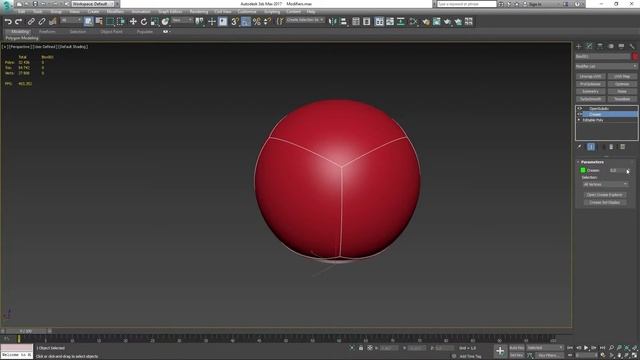Toggle Window/Crossing selection mode

pos(121,22)
